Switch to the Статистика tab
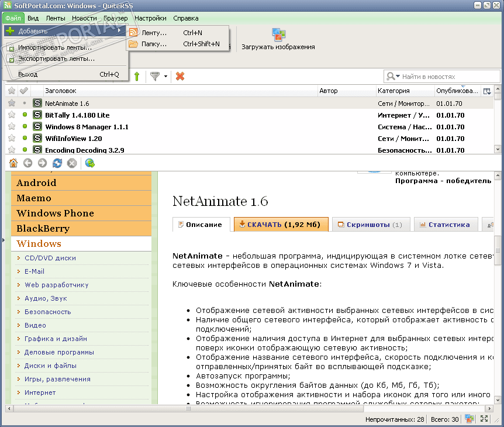 click(446, 225)
